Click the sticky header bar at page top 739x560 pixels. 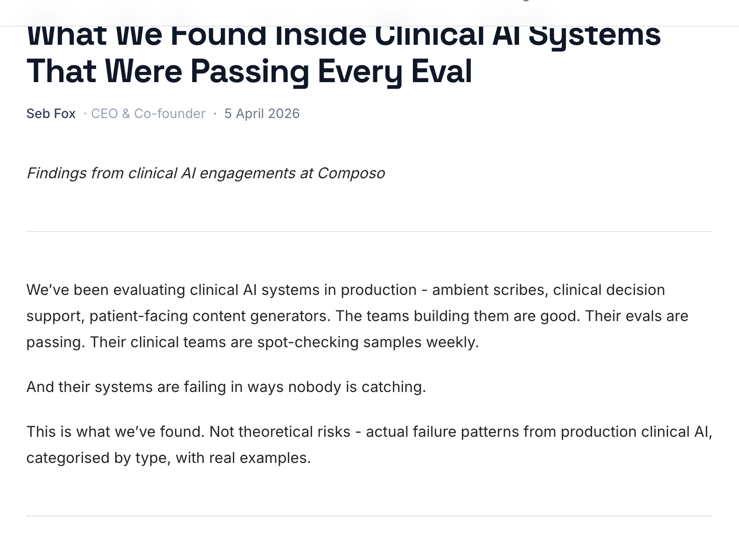[369, 13]
